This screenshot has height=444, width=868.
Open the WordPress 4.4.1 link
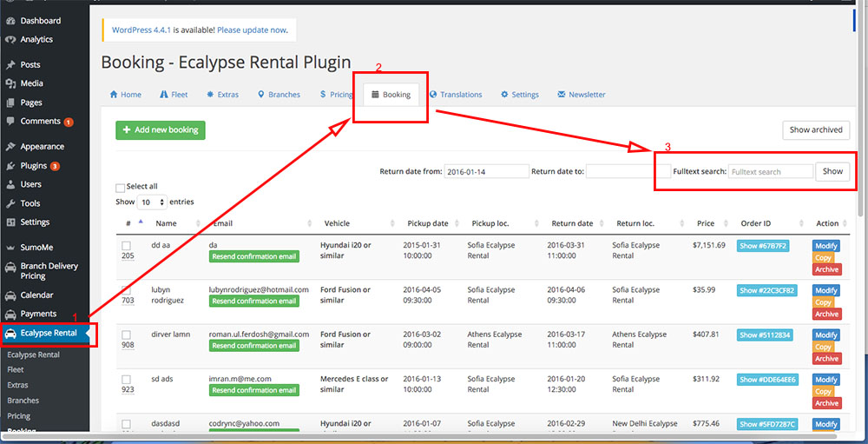[x=141, y=30]
